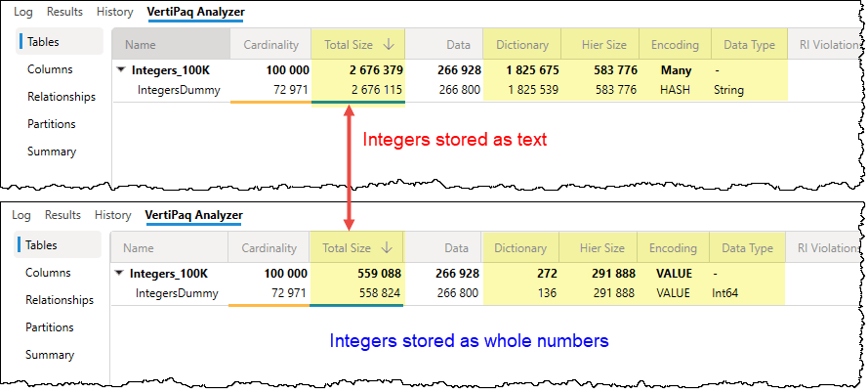Click the sort arrow in upper Total Size header
Screen dimensions: 868x391
(389, 44)
